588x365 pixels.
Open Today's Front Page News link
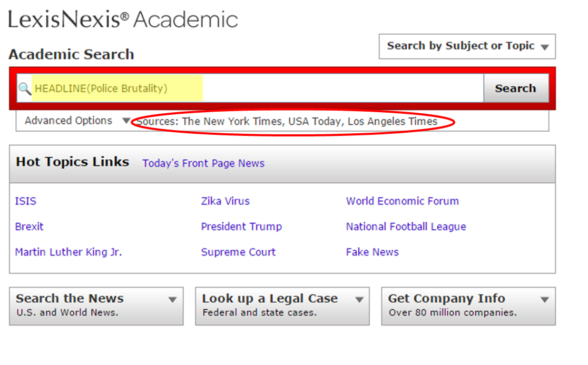[203, 163]
